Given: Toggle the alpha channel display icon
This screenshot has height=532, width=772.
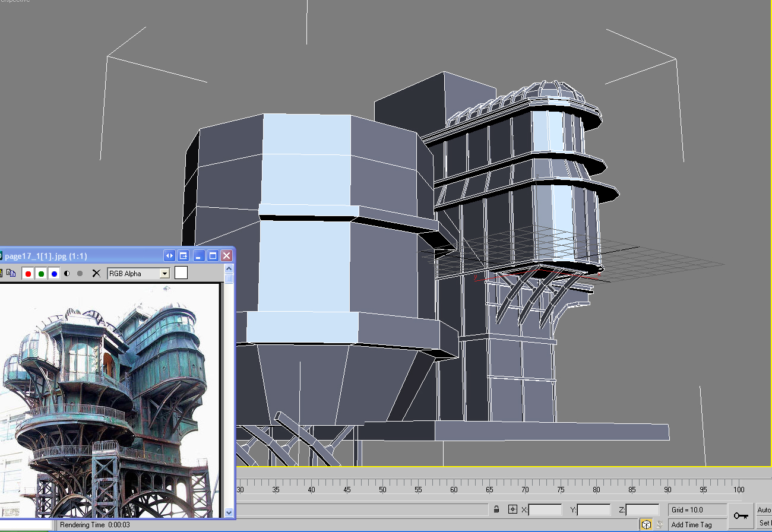Looking at the screenshot, I should point(67,274).
